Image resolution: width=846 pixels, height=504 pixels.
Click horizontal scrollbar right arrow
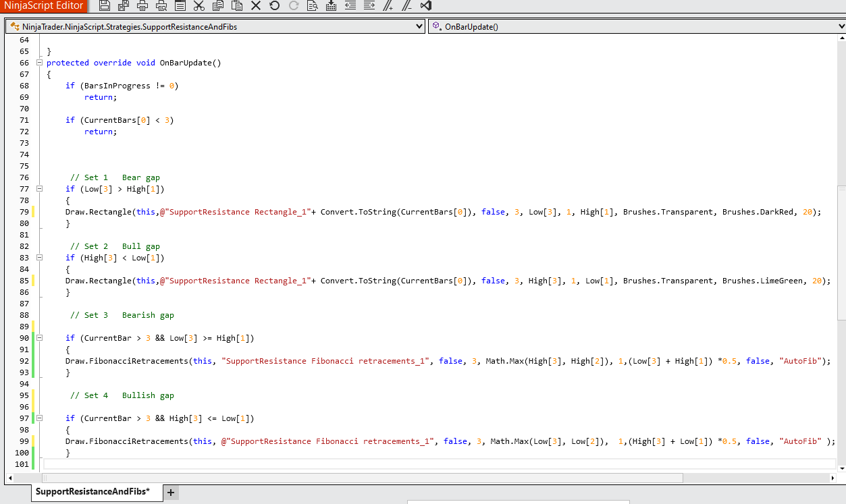[831, 478]
